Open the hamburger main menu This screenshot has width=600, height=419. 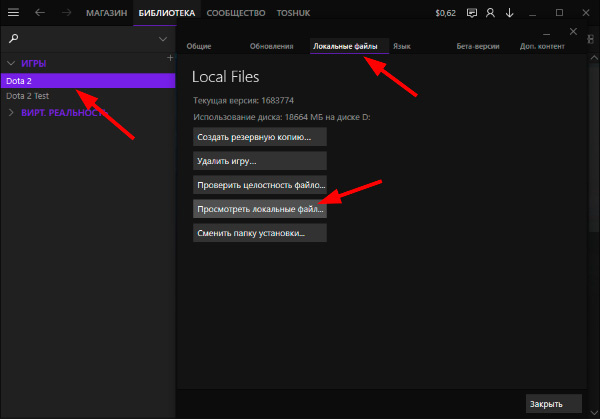[x=13, y=13]
